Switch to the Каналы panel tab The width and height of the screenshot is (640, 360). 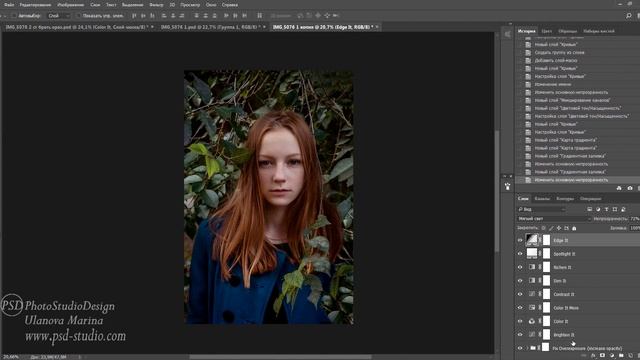point(542,199)
